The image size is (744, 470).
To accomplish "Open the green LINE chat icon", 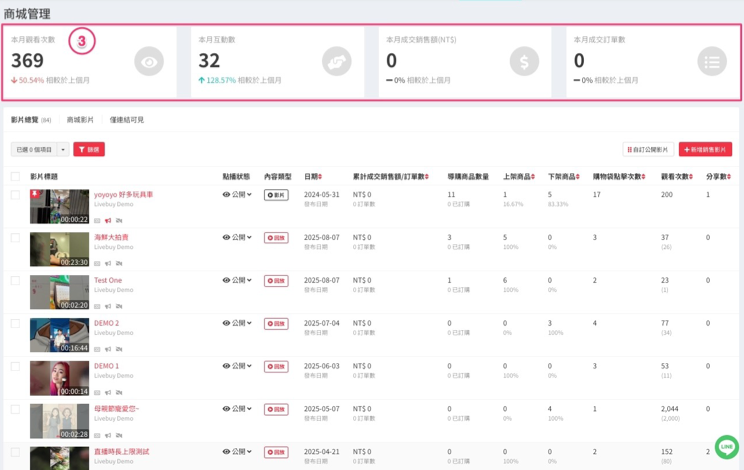I will pyautogui.click(x=726, y=448).
